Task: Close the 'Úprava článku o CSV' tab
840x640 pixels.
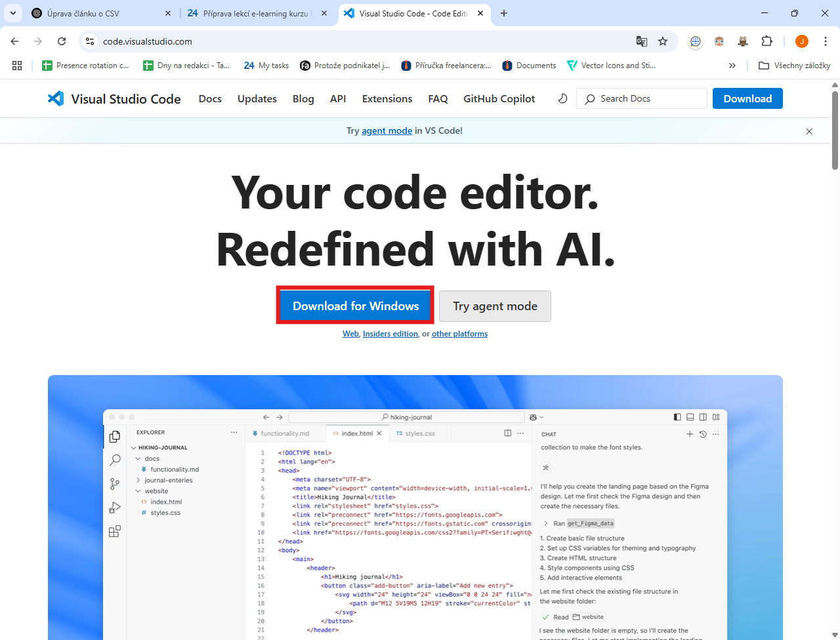Action: point(168,13)
